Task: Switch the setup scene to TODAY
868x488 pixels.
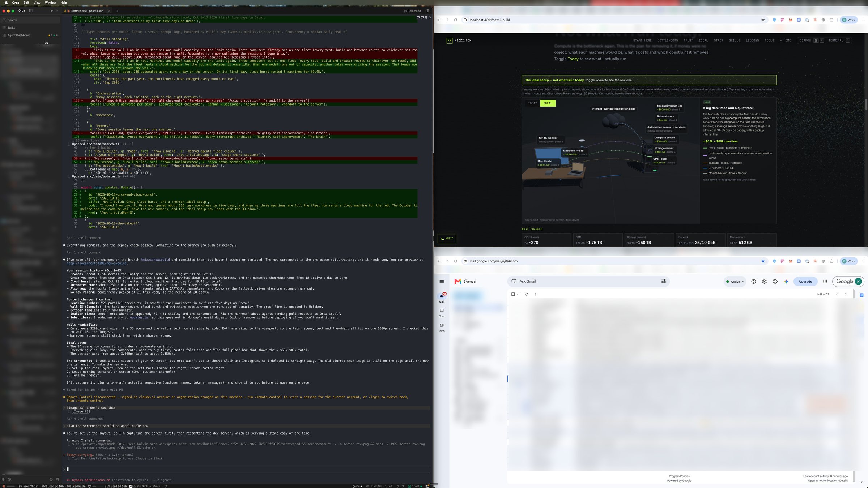Action: (532, 103)
